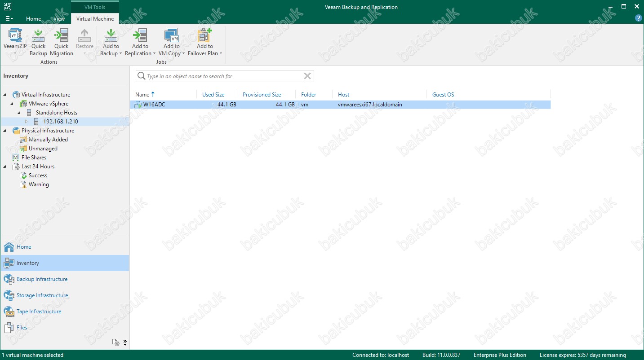This screenshot has height=360, width=644.
Task: Click W16ADC VM icon
Action: 138,105
